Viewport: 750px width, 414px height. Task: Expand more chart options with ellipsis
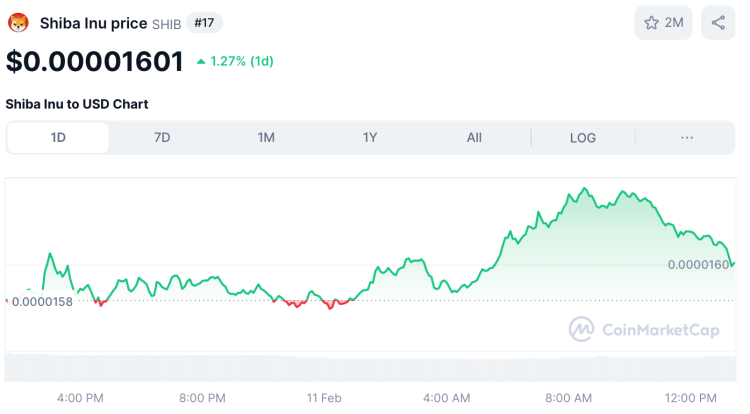pyautogui.click(x=687, y=138)
